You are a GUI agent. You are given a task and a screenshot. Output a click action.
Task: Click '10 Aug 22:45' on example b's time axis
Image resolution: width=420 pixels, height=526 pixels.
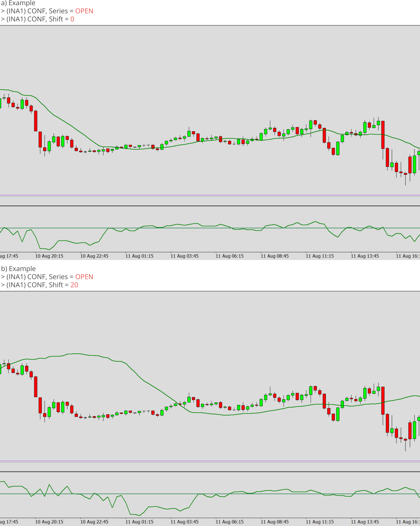point(94,522)
